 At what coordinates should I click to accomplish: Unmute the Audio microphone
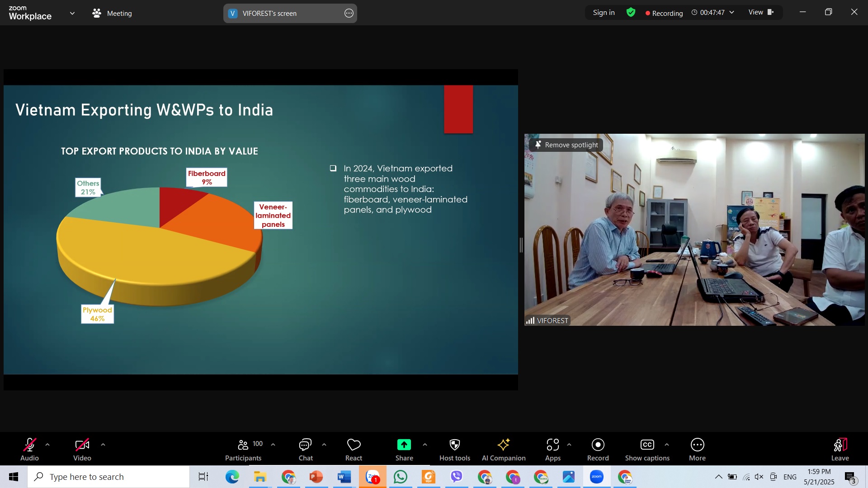[29, 450]
